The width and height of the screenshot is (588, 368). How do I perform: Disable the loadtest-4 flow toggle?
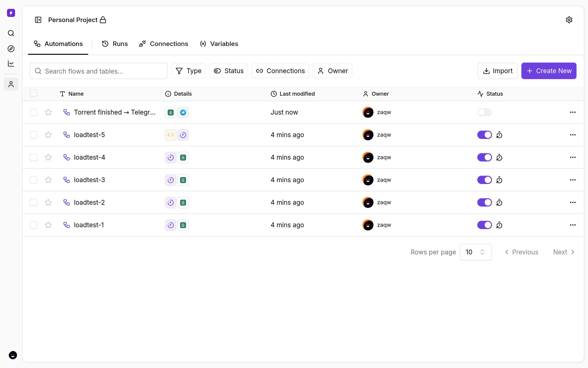tap(484, 157)
